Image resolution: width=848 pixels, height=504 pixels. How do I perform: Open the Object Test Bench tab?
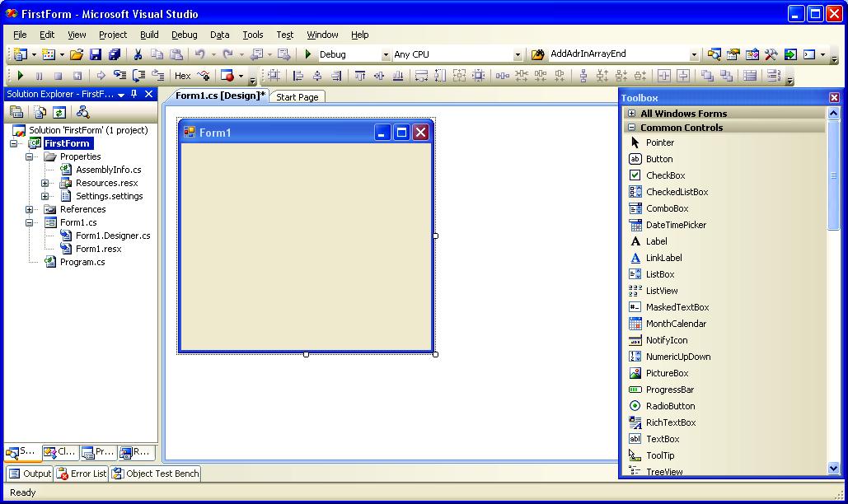pos(156,474)
